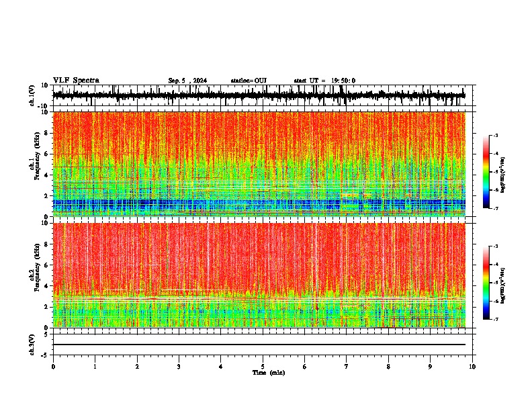
Task: Click the 'station=OUJ' label
Action: pos(249,81)
